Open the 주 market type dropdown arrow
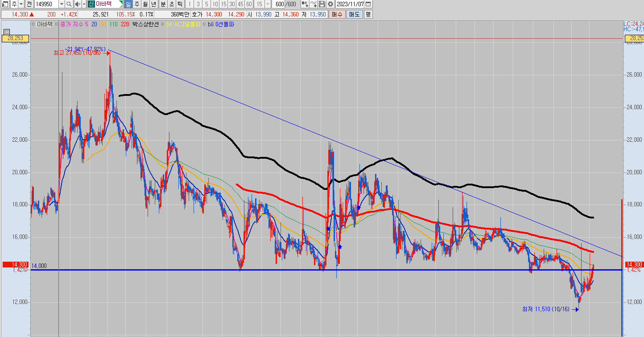This screenshot has width=644, height=337. coord(21,4)
